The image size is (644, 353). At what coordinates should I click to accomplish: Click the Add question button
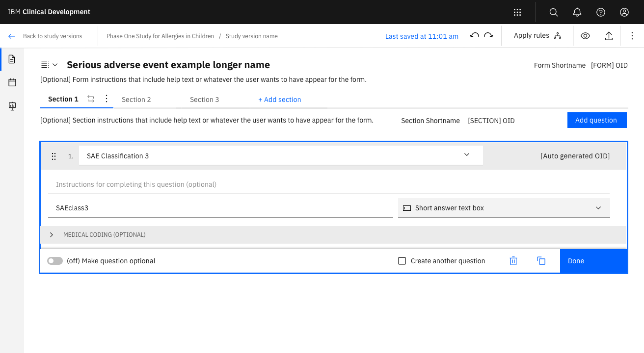pyautogui.click(x=596, y=120)
